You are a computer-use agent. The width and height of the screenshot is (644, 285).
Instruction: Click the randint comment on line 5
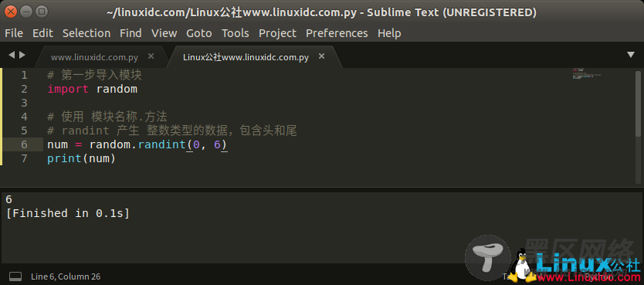click(x=171, y=131)
